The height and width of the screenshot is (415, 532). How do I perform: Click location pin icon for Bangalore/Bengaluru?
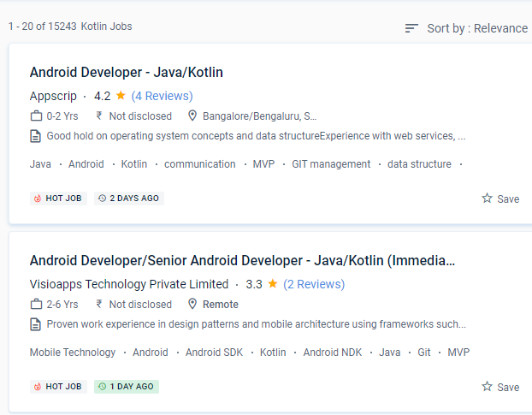point(193,116)
